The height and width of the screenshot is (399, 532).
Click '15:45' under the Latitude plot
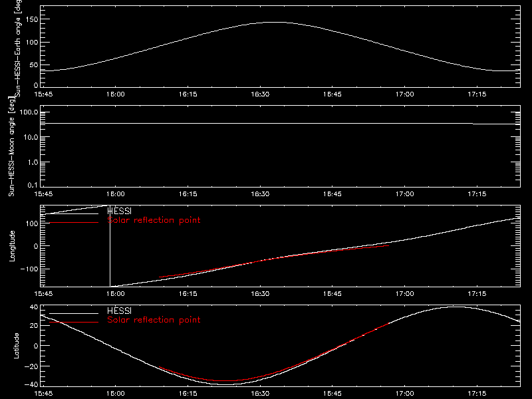[43, 393]
